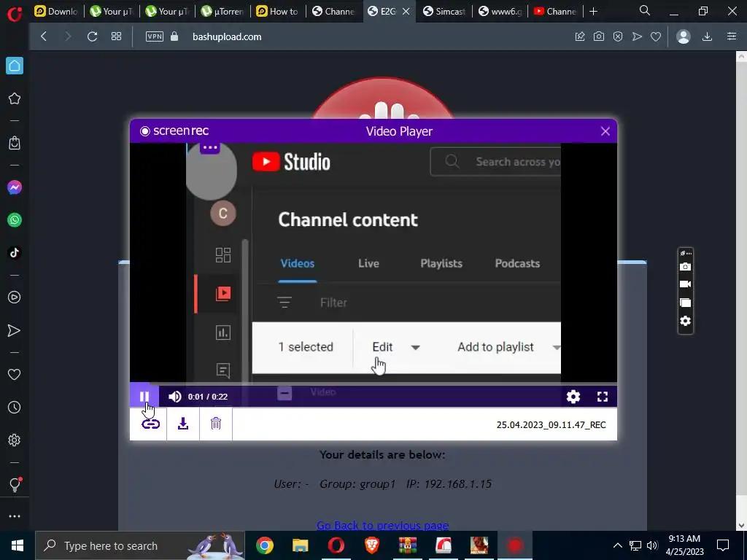The image size is (747, 560).
Task: Show hidden system tray icons
Action: tap(617, 545)
